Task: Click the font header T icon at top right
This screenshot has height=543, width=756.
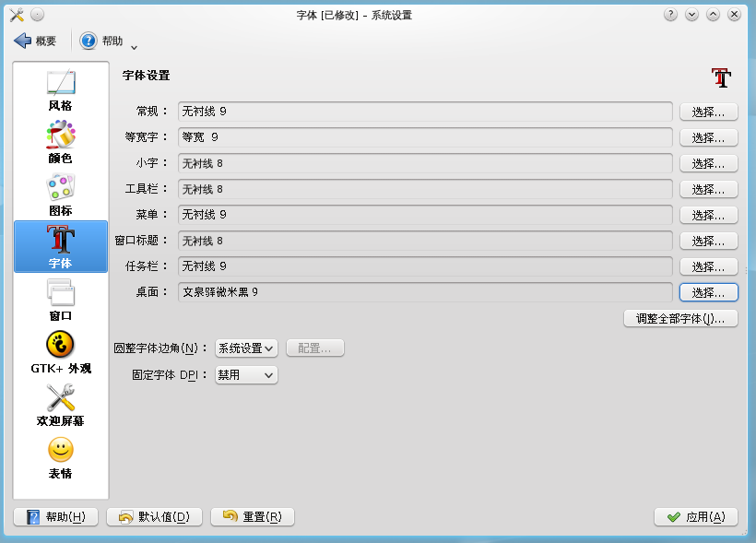Action: tap(721, 77)
